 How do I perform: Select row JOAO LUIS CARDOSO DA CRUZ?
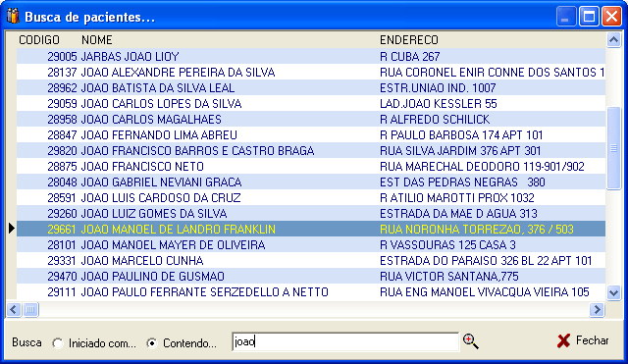pos(311,198)
